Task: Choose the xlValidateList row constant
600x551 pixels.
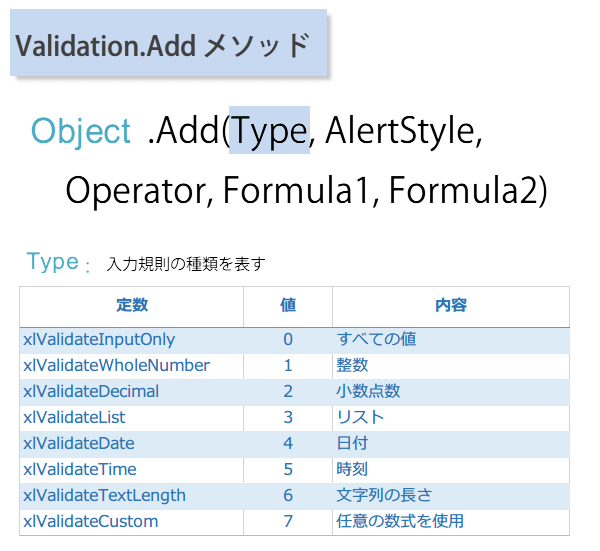Action: point(74,418)
